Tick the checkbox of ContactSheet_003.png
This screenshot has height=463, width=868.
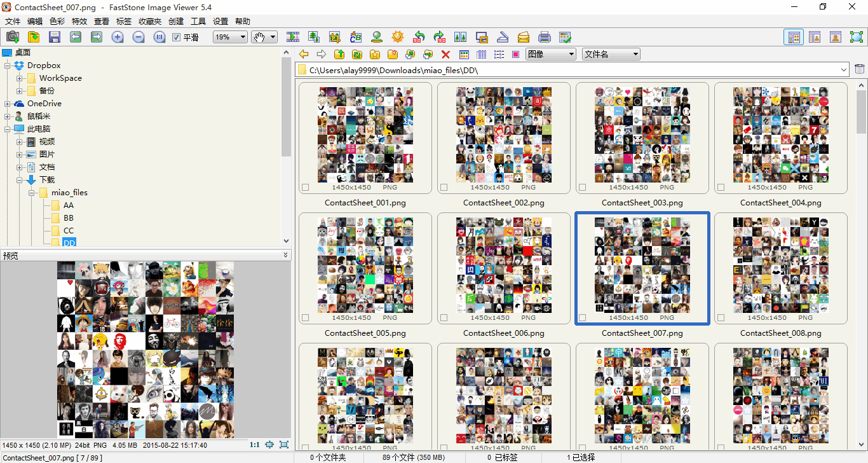[582, 188]
